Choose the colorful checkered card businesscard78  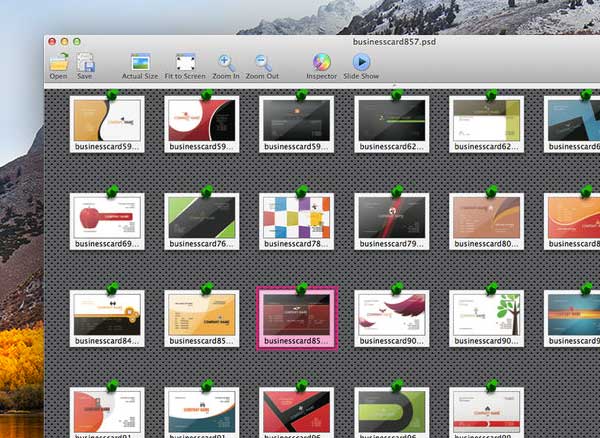[x=297, y=221]
